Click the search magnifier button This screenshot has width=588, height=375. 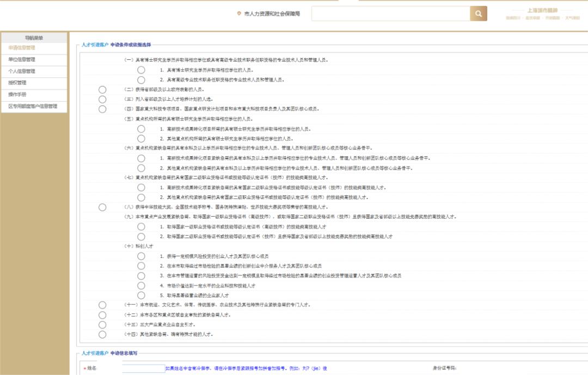(x=479, y=14)
